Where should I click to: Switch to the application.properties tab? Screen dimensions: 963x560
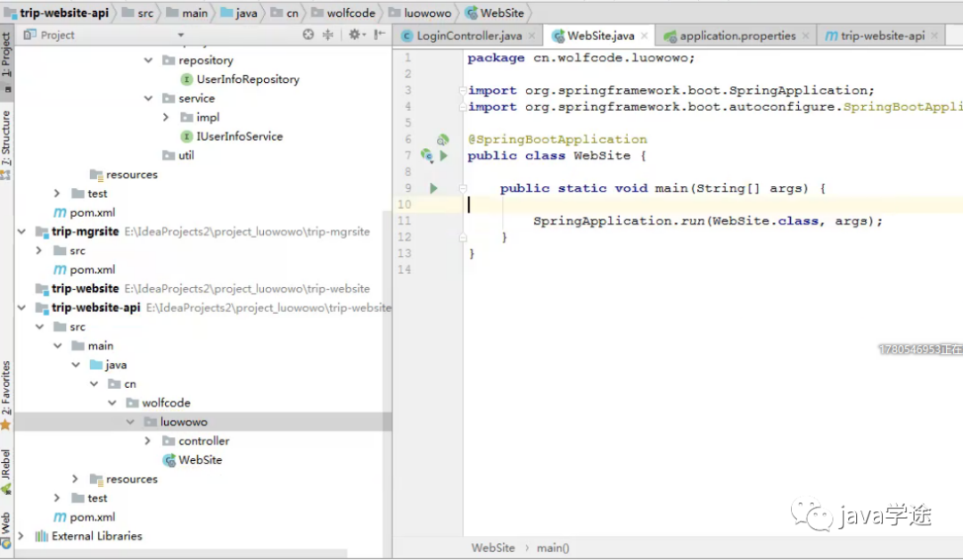click(737, 37)
